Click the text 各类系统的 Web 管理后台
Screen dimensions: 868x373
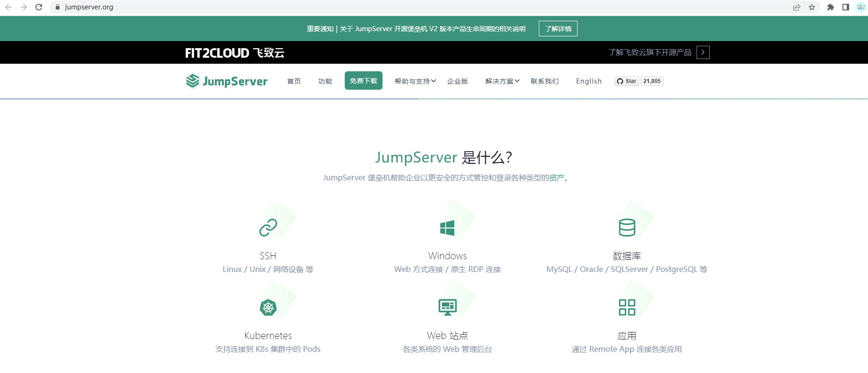pos(447,349)
